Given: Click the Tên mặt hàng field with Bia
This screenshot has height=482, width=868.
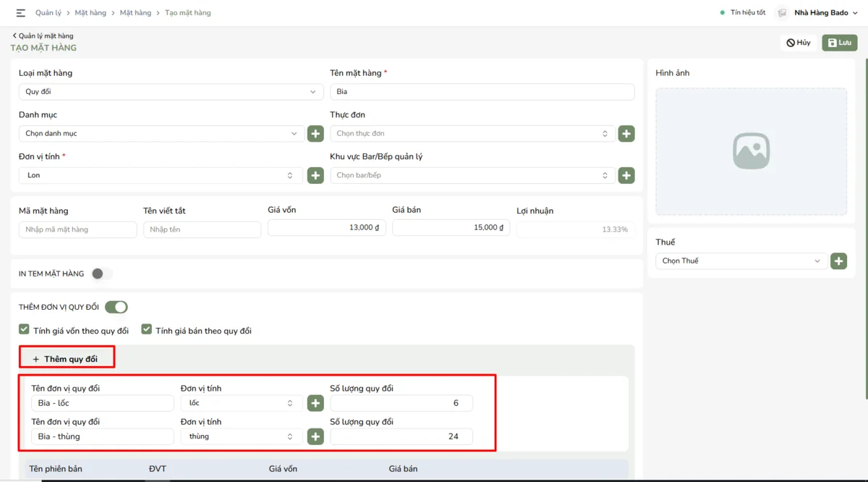Looking at the screenshot, I should click(482, 92).
